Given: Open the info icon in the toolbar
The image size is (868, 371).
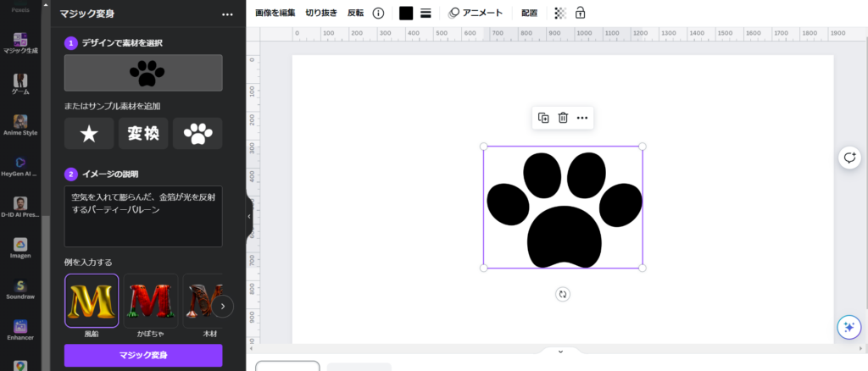Looking at the screenshot, I should coord(378,13).
